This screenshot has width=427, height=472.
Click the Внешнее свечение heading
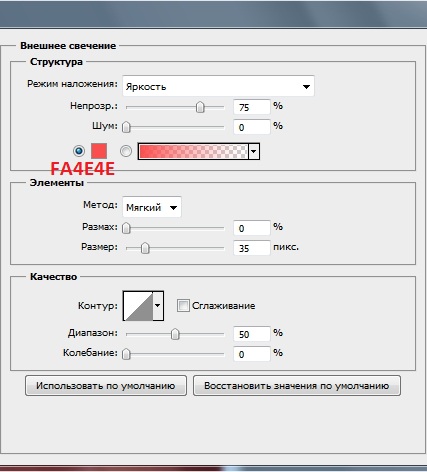[x=68, y=46]
